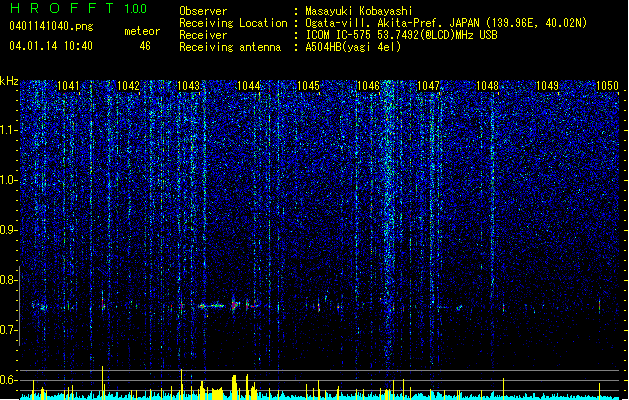Click the 1047 time marker
Viewport: 629px width, 400px height.
tap(428, 86)
